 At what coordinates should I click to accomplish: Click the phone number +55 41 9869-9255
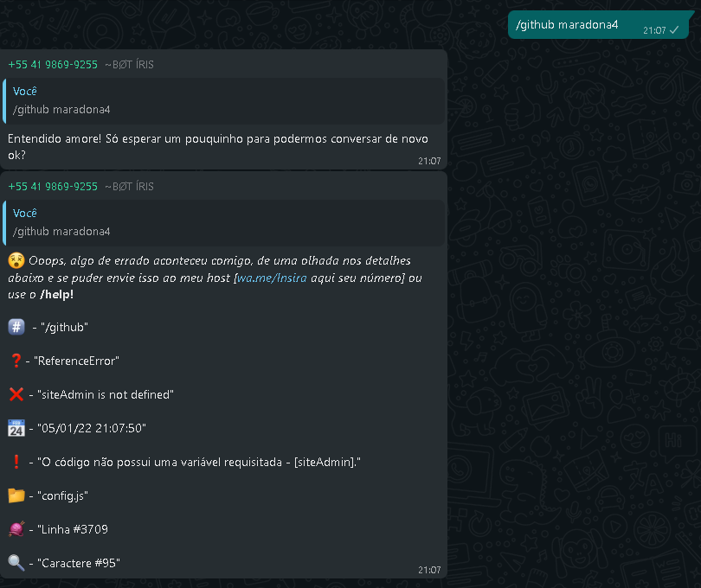[51, 64]
